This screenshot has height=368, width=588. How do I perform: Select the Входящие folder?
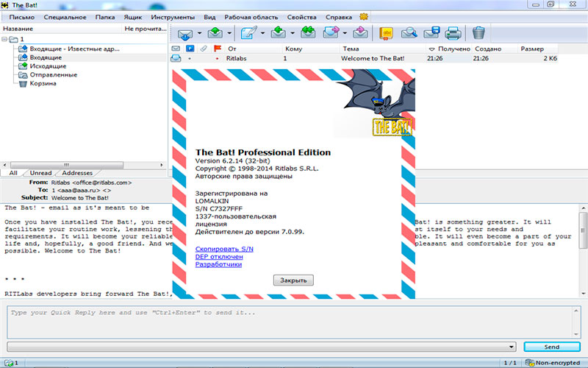46,57
